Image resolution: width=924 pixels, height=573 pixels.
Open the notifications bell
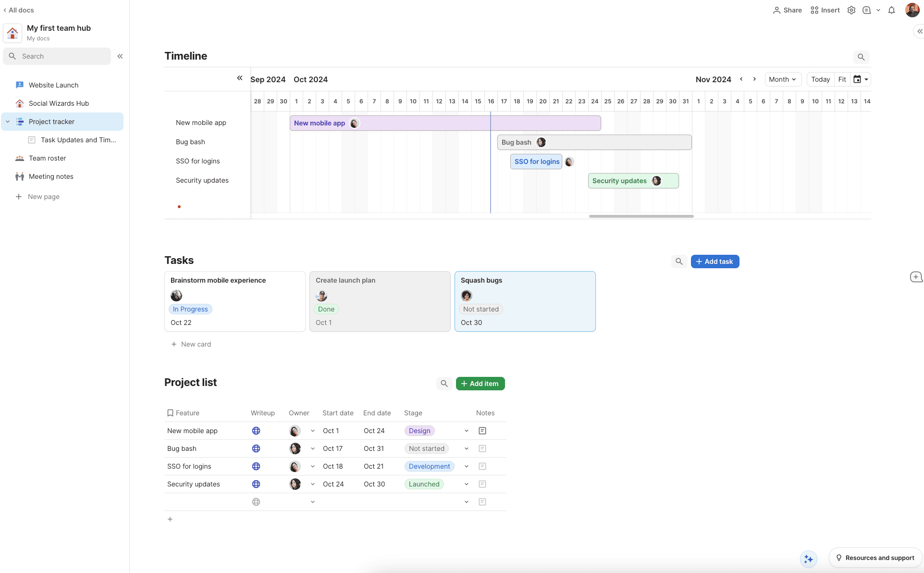tap(891, 10)
